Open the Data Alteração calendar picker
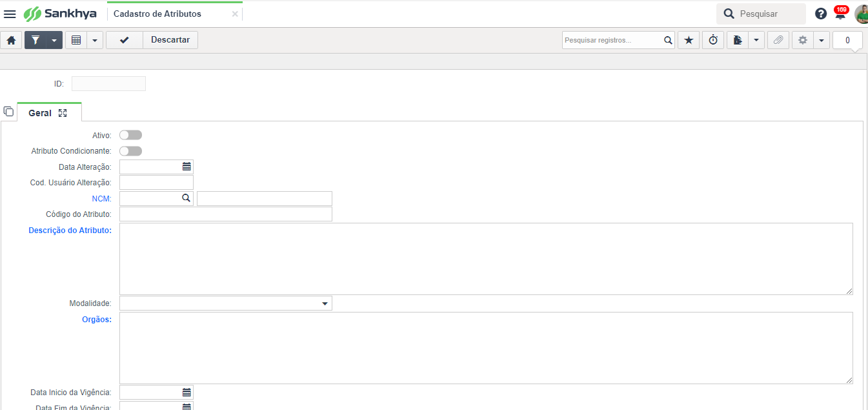868x410 pixels. pos(187,167)
